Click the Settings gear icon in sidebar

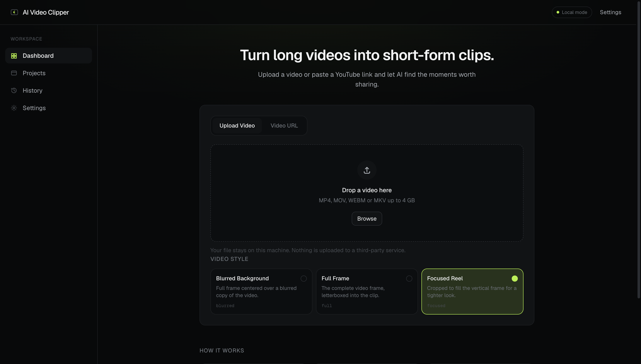(14, 108)
